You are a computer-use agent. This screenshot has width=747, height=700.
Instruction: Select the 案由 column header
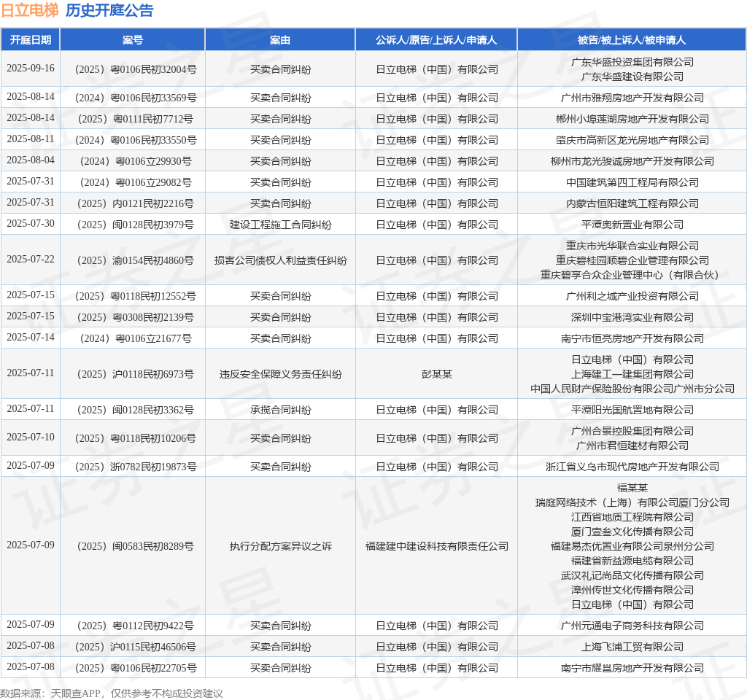click(x=280, y=40)
